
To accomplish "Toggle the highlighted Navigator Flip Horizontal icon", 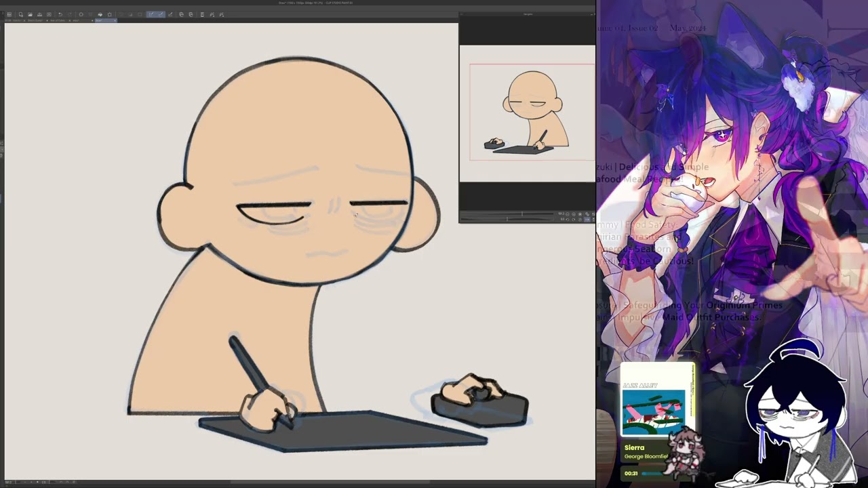I will click(x=587, y=220).
